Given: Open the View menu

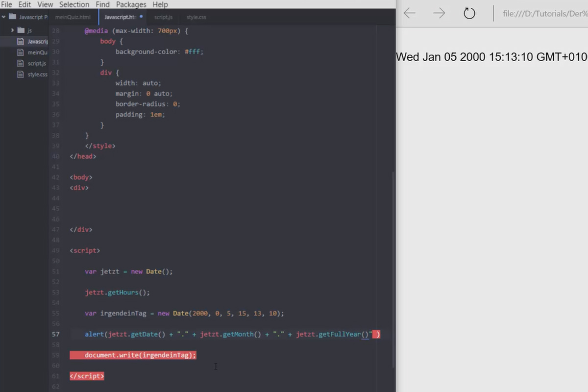Looking at the screenshot, I should pyautogui.click(x=45, y=4).
